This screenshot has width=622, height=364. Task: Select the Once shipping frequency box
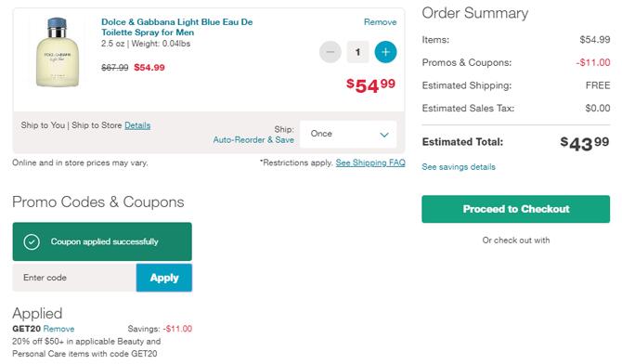tap(348, 134)
